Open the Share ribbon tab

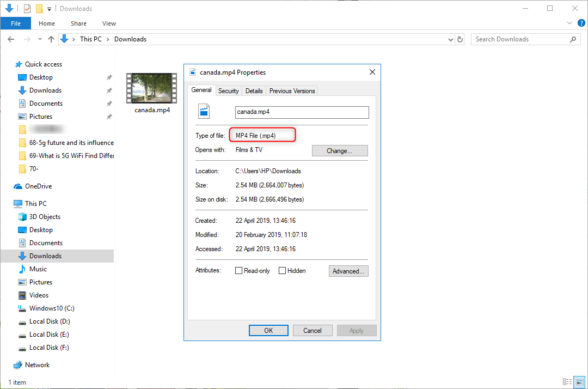point(79,23)
